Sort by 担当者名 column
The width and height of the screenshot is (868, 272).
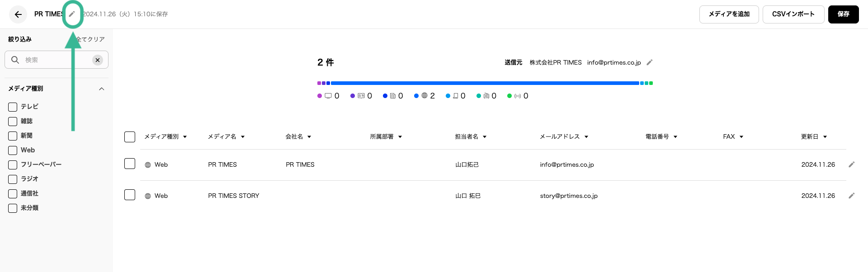pos(471,136)
